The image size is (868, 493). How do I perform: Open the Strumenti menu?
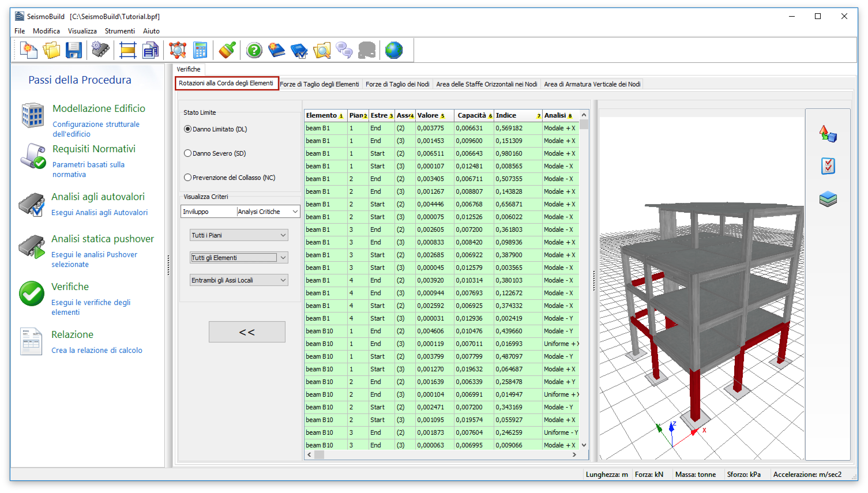point(120,31)
